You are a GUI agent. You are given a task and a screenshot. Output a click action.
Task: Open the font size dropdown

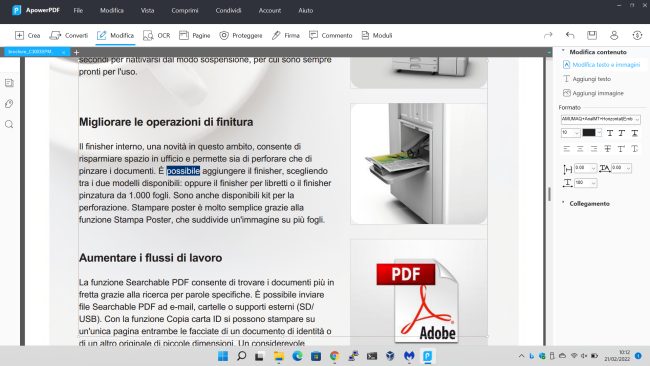coord(570,133)
